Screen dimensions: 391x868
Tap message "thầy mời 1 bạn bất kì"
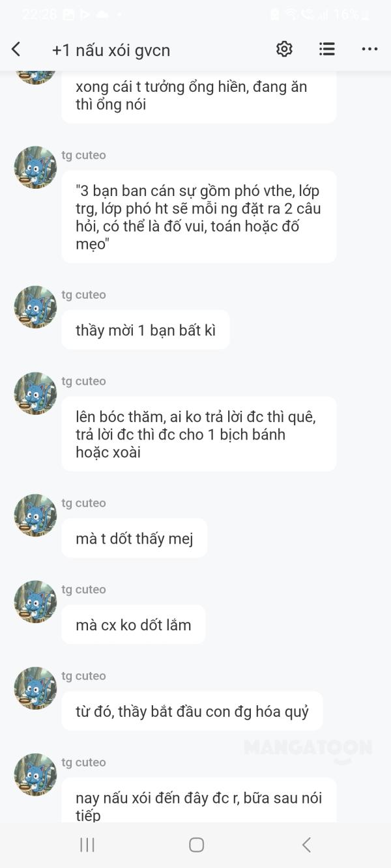coord(145,330)
